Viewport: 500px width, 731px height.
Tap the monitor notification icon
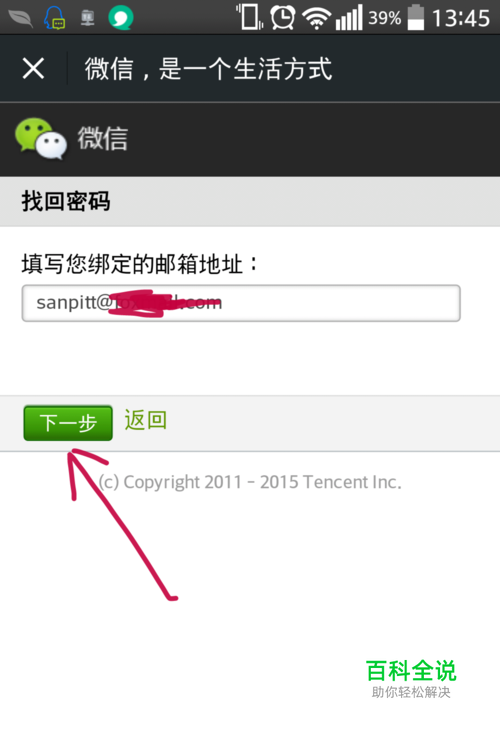pyautogui.click(x=87, y=18)
